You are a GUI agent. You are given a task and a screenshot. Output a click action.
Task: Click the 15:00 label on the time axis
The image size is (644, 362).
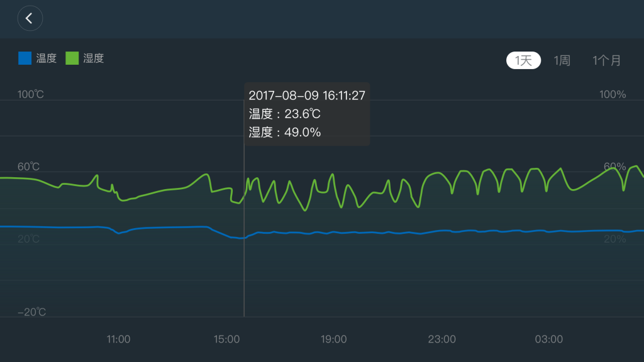point(227,339)
